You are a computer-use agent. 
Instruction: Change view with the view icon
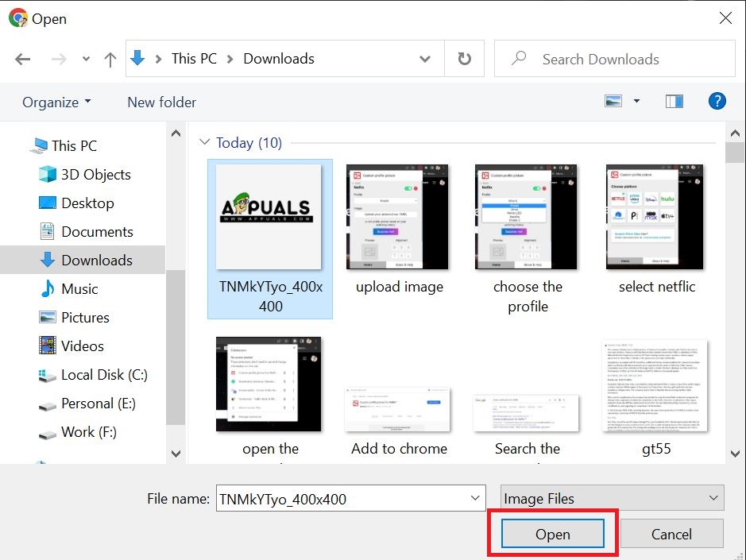(x=613, y=101)
